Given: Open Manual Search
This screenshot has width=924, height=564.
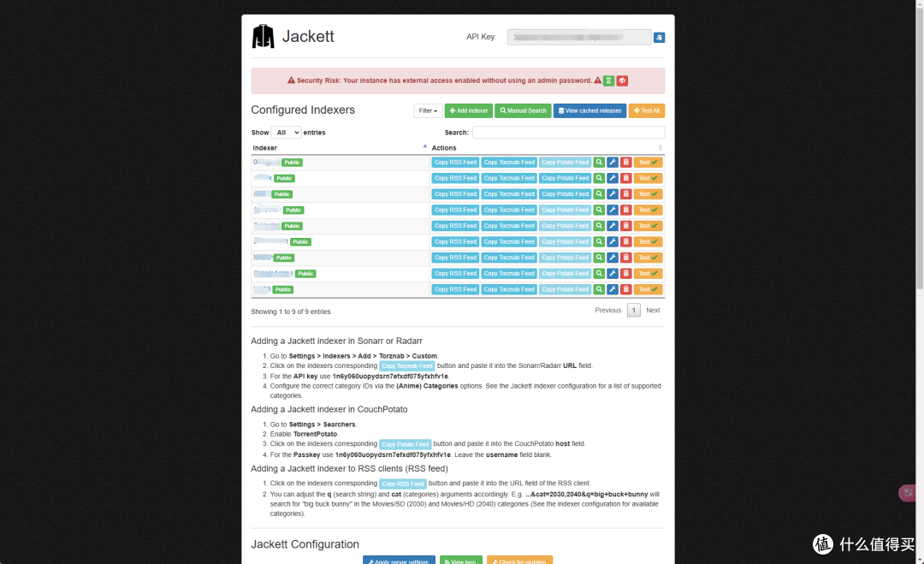Looking at the screenshot, I should pyautogui.click(x=524, y=110).
